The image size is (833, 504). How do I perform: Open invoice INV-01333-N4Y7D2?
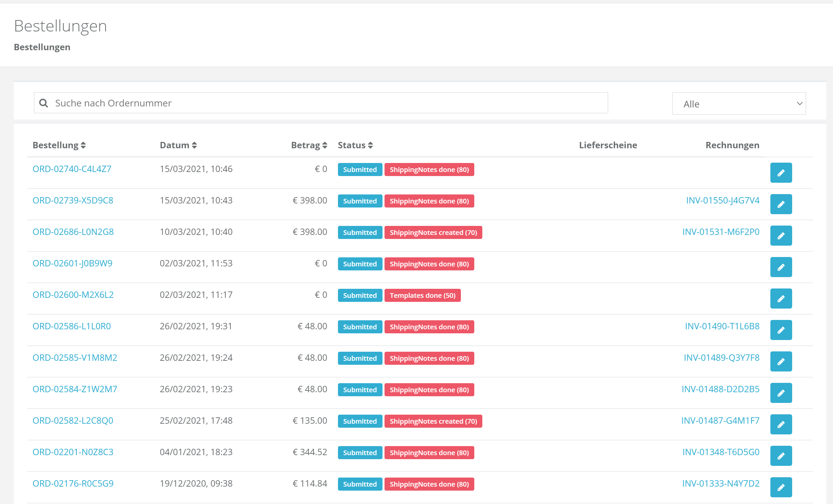[x=721, y=483]
